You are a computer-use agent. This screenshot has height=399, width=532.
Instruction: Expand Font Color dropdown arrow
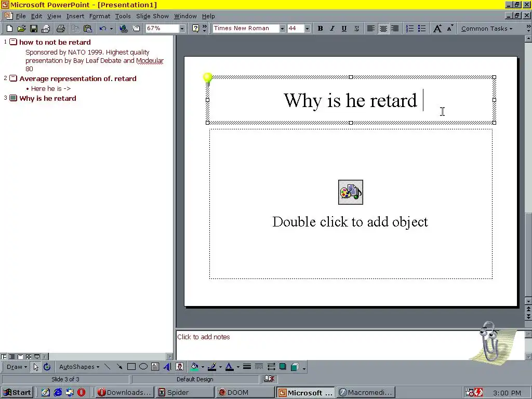coord(238,367)
